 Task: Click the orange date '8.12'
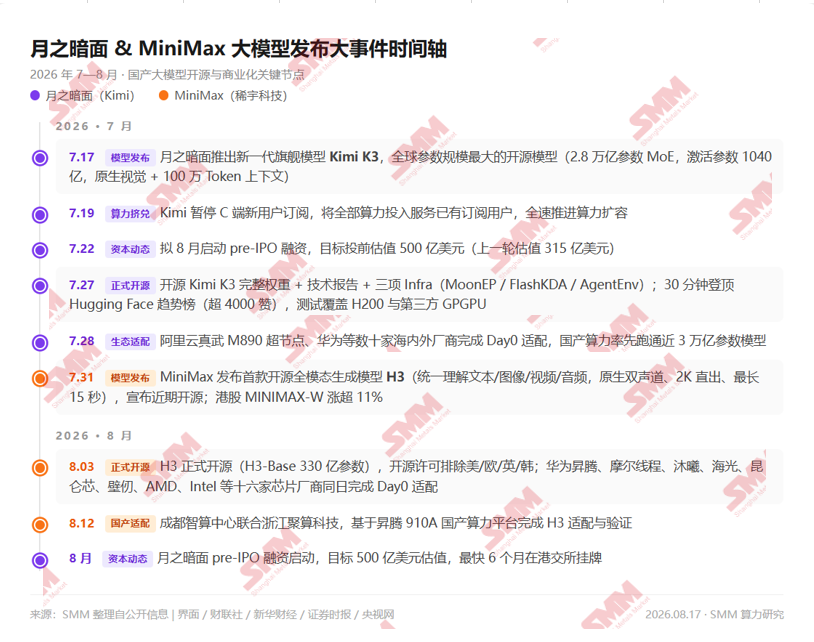(x=82, y=523)
